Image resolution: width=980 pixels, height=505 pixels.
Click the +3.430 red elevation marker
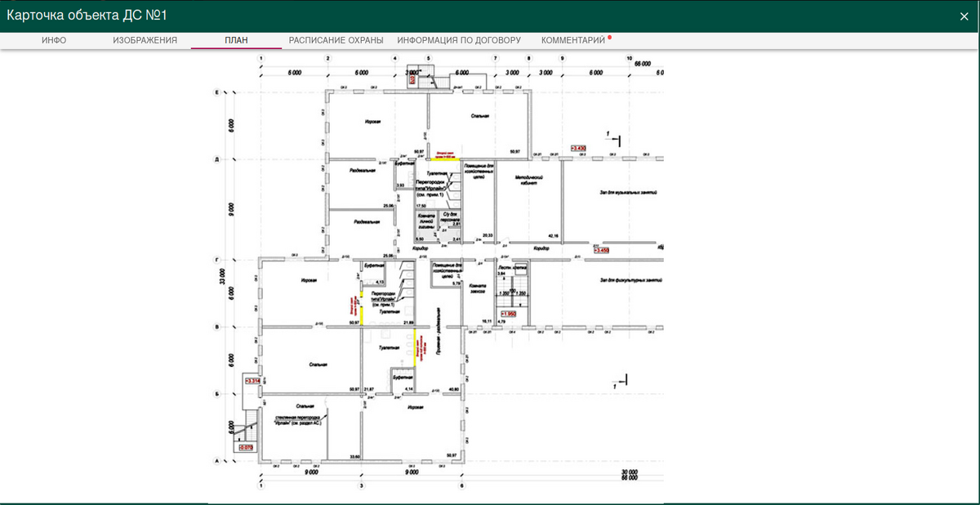tap(578, 147)
